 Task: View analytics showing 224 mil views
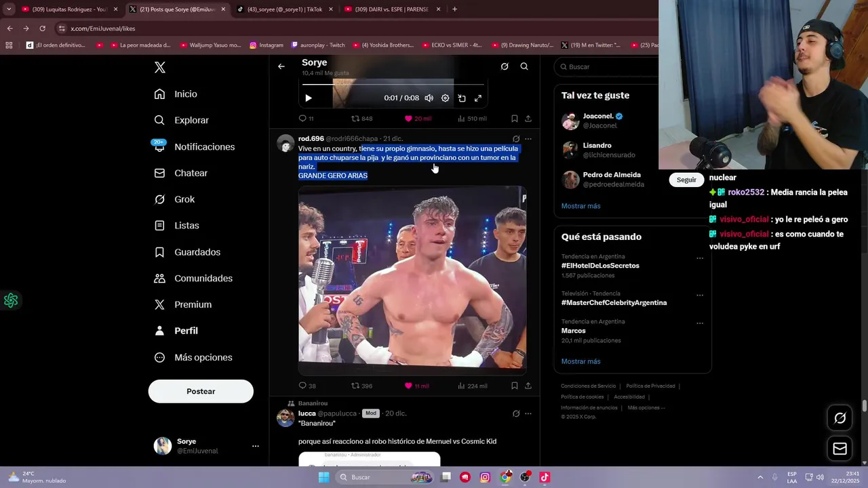pos(472,386)
